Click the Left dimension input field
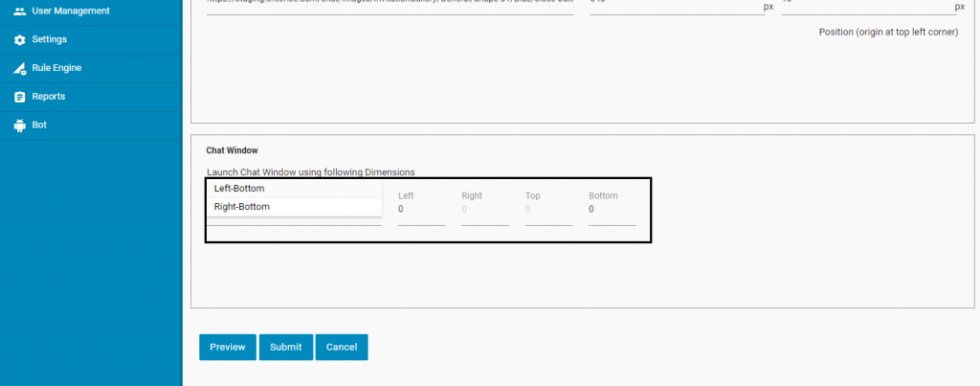The image size is (980, 386). click(x=421, y=210)
